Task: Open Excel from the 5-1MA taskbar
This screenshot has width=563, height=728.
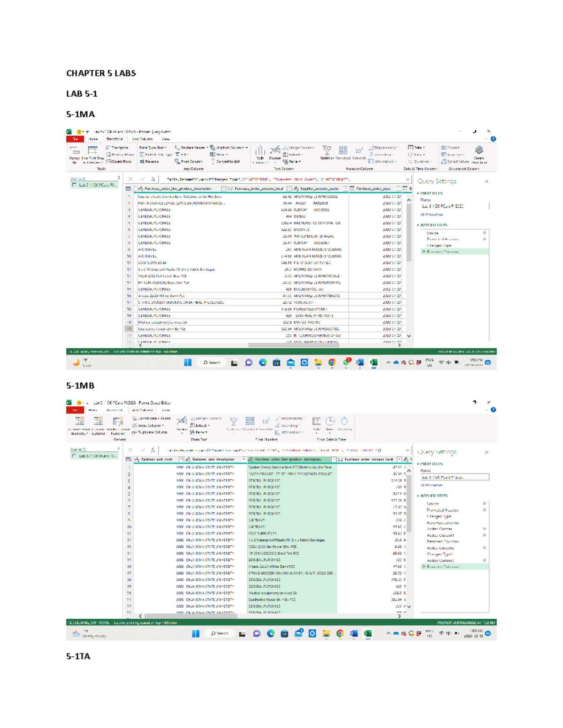Action: (x=374, y=362)
